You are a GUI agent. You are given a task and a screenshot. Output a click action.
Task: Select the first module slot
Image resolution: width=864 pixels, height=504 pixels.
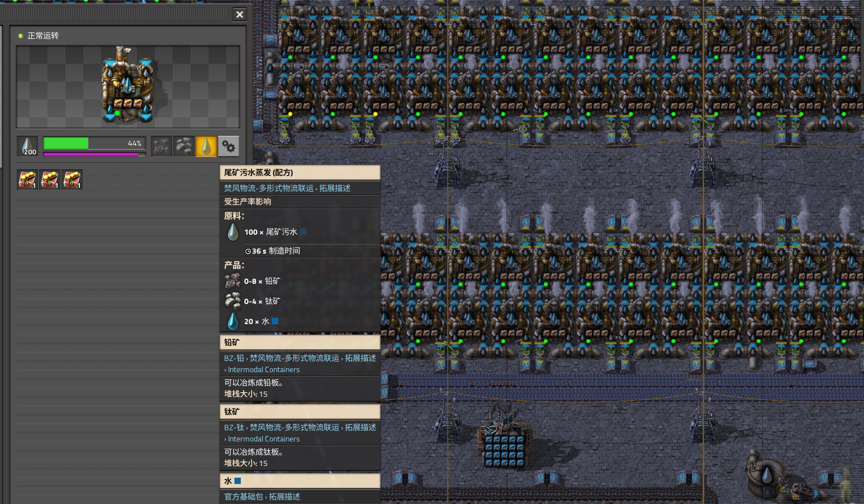(27, 179)
